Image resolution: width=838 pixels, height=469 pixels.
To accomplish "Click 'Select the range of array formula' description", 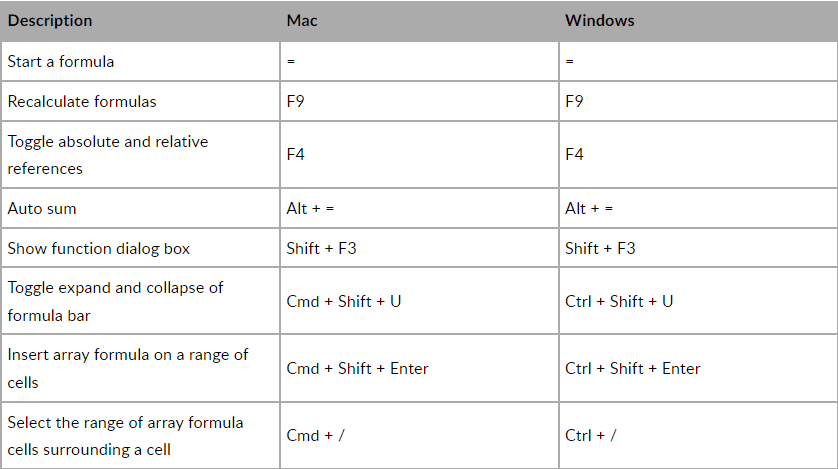I will [125, 435].
